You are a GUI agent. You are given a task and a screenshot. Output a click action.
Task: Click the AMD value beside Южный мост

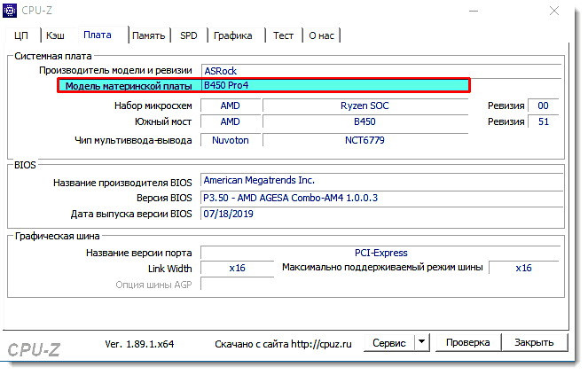(x=231, y=121)
